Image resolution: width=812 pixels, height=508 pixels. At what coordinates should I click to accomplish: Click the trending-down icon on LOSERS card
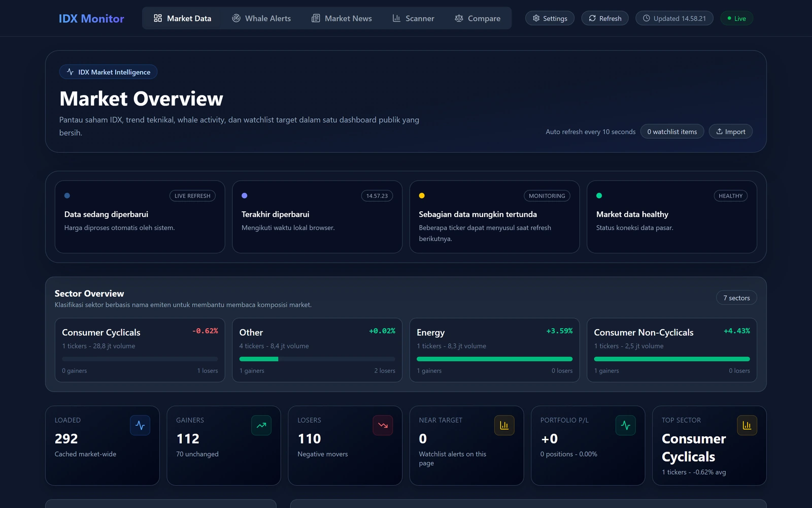pyautogui.click(x=383, y=426)
